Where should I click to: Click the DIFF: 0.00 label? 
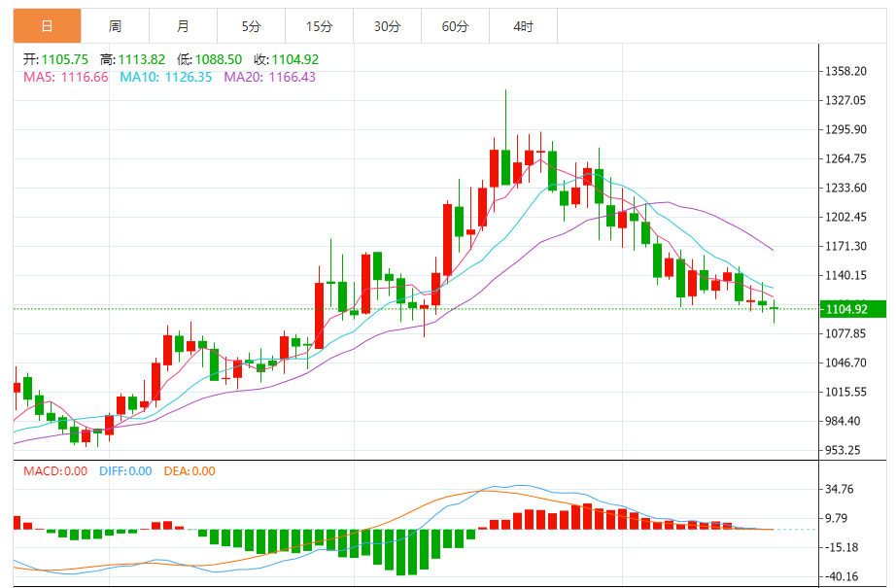[x=125, y=471]
